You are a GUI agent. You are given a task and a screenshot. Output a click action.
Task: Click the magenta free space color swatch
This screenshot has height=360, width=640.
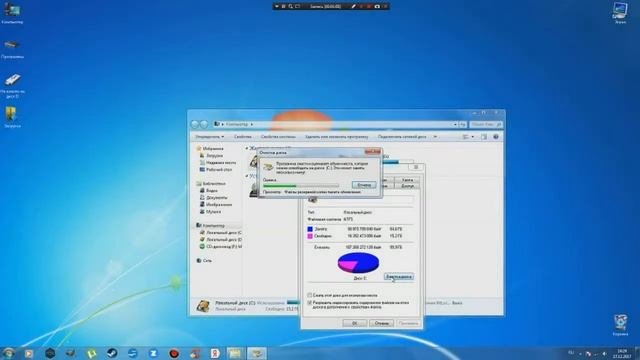point(310,236)
